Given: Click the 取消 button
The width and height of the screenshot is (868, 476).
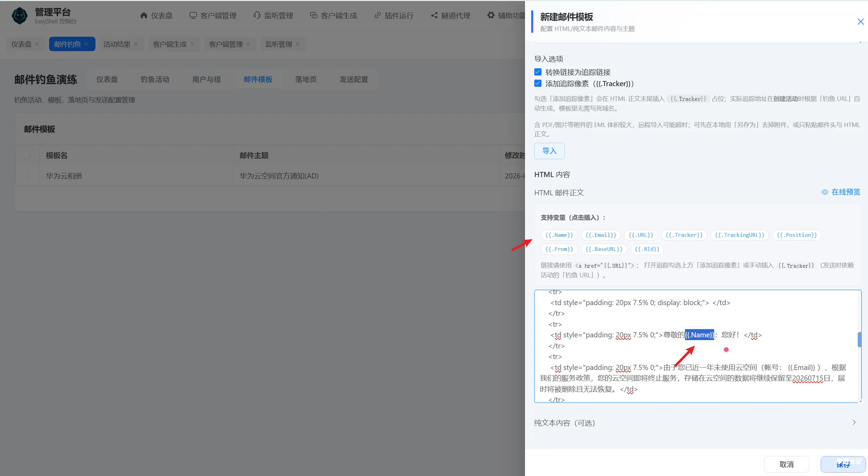Looking at the screenshot, I should pyautogui.click(x=786, y=464).
